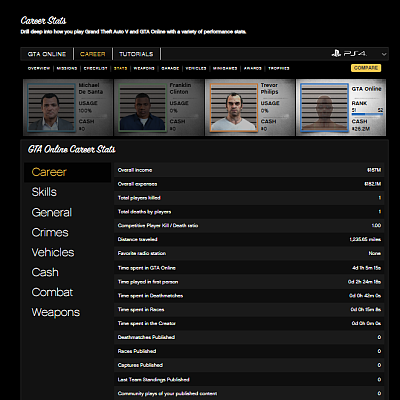The height and width of the screenshot is (400, 400).
Task: Click the Competitive Player Kill / Death ratio row
Action: tap(249, 226)
